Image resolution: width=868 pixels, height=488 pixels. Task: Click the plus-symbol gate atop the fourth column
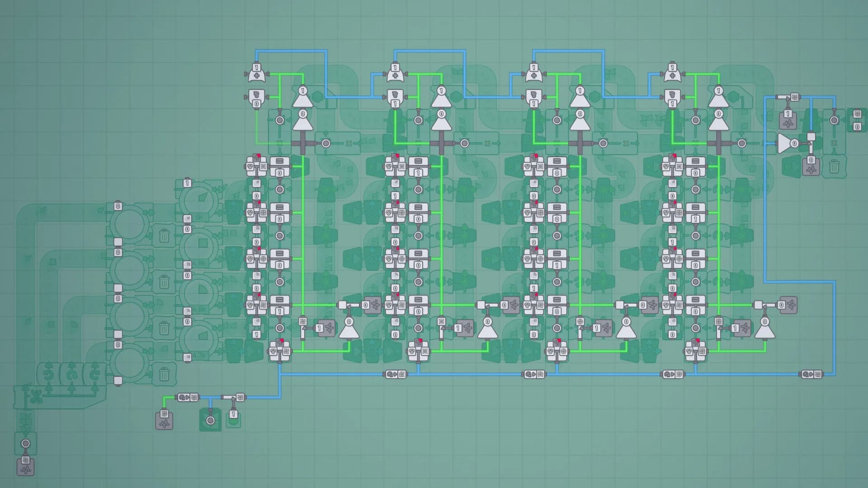click(x=672, y=72)
